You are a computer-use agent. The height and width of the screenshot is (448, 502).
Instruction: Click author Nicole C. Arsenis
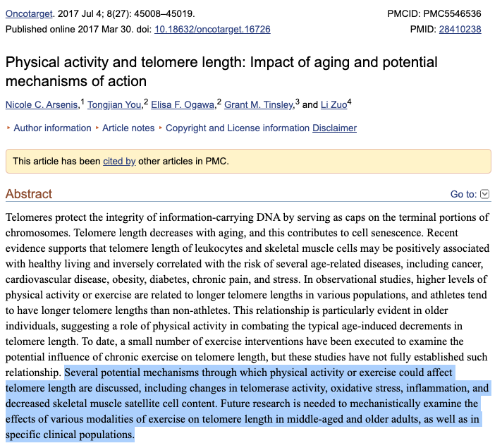click(42, 105)
